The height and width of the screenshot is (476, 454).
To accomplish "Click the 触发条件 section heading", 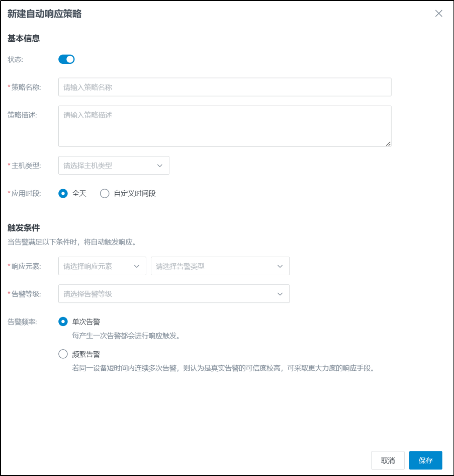I will [24, 228].
